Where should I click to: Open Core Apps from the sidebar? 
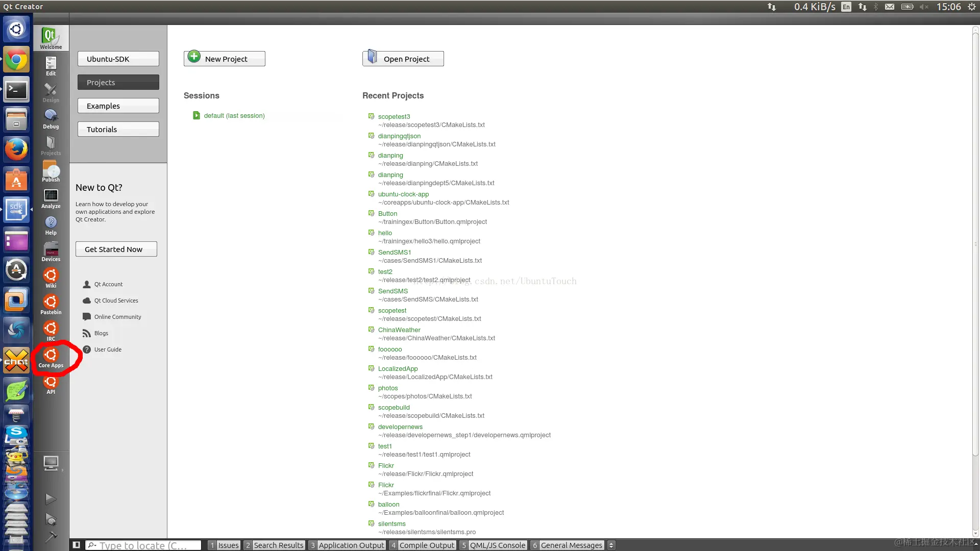click(51, 358)
